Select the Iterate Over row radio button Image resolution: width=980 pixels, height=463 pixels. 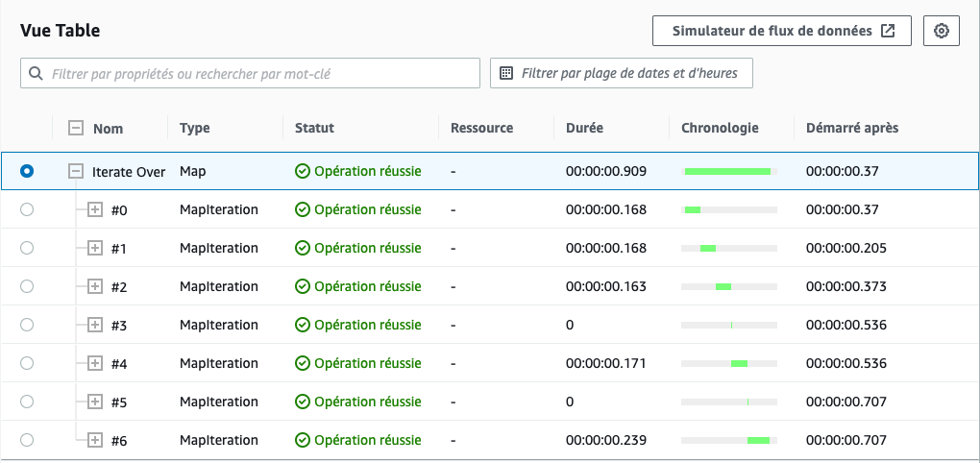click(x=27, y=171)
